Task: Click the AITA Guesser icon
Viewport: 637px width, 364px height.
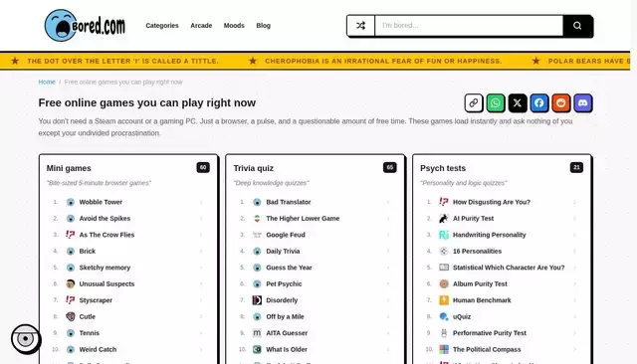Action: click(257, 333)
